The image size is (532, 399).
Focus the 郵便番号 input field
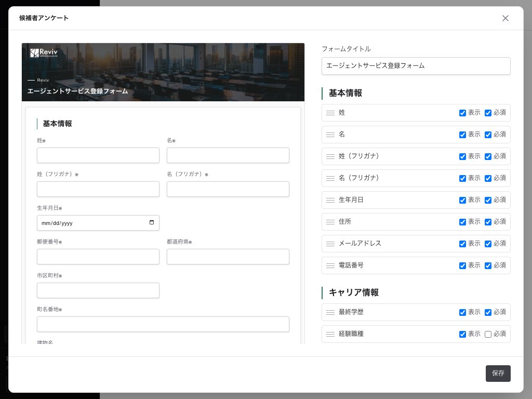tap(98, 257)
